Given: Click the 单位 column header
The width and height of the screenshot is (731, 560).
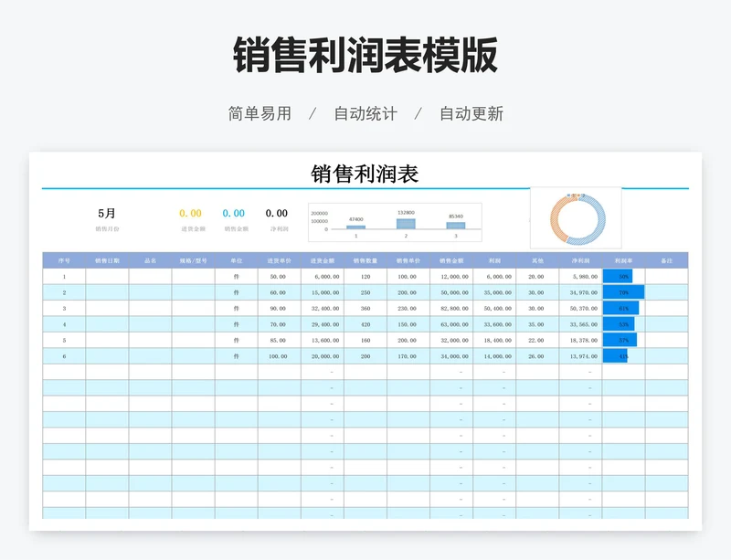Looking at the screenshot, I should pyautogui.click(x=237, y=260).
